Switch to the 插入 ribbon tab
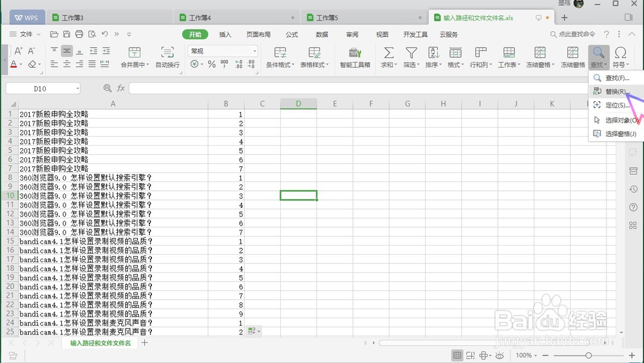This screenshot has height=363, width=644. click(x=225, y=35)
